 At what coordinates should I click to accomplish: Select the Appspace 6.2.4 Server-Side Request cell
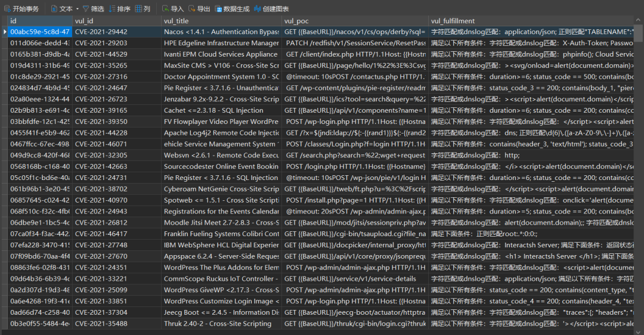pos(221,256)
